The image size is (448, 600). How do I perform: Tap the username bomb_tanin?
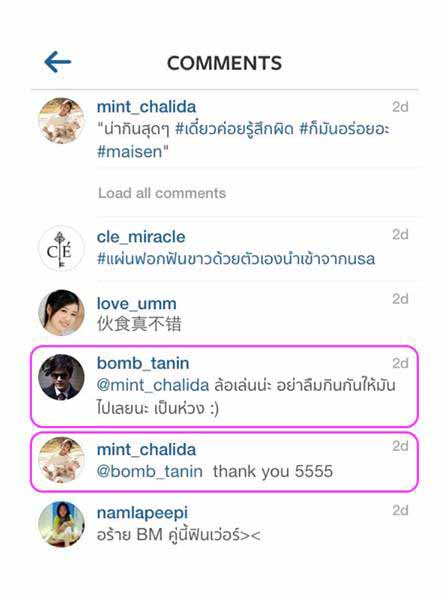(143, 363)
